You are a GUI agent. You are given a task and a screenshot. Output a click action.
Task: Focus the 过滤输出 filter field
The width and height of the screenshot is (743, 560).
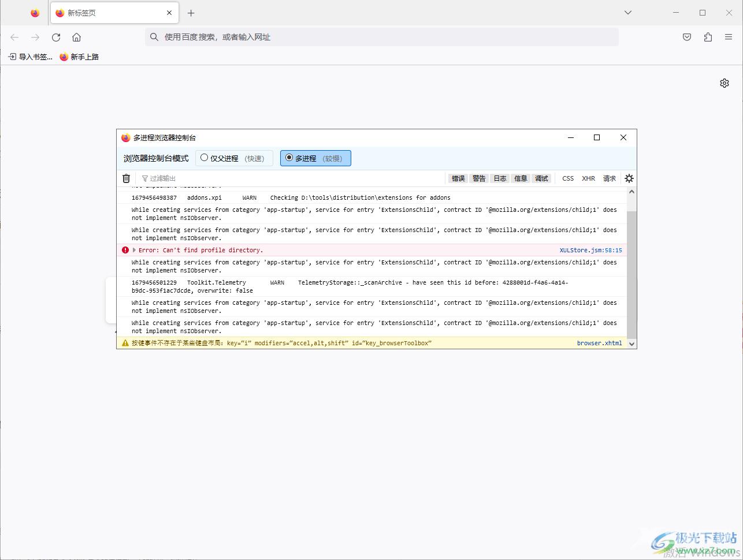point(292,178)
